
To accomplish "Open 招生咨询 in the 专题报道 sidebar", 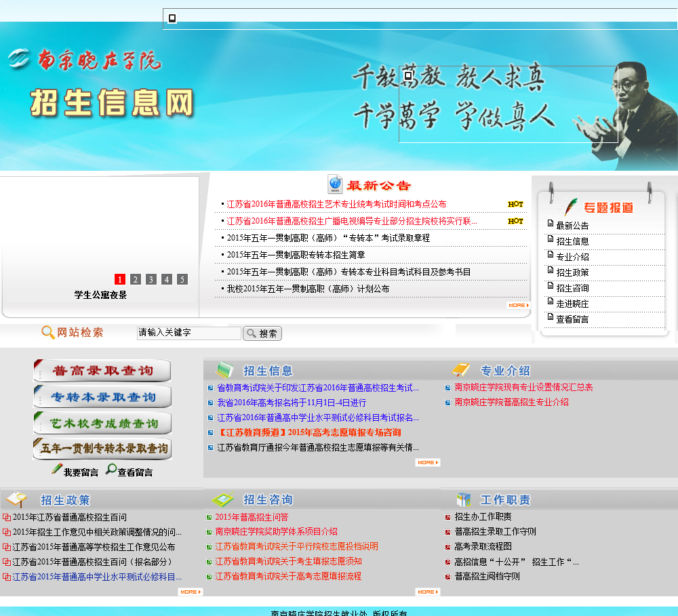I will [572, 288].
